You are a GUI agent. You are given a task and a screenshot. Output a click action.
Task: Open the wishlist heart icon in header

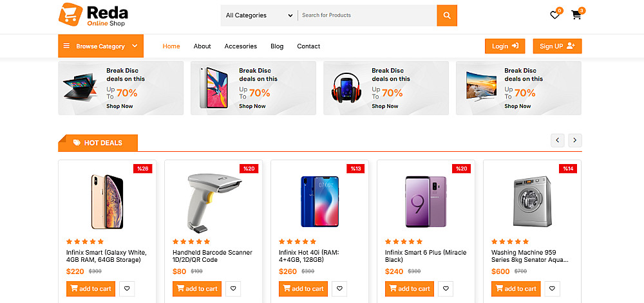pyautogui.click(x=554, y=15)
